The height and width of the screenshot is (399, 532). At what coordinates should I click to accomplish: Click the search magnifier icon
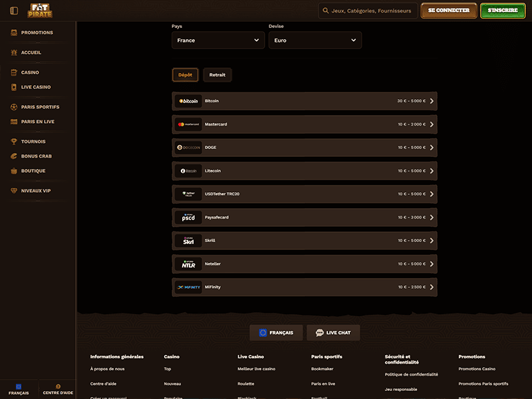coord(325,11)
